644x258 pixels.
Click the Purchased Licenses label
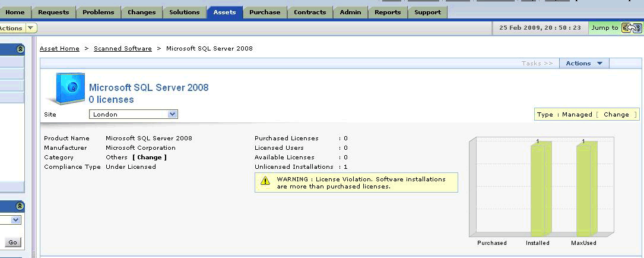coord(286,139)
